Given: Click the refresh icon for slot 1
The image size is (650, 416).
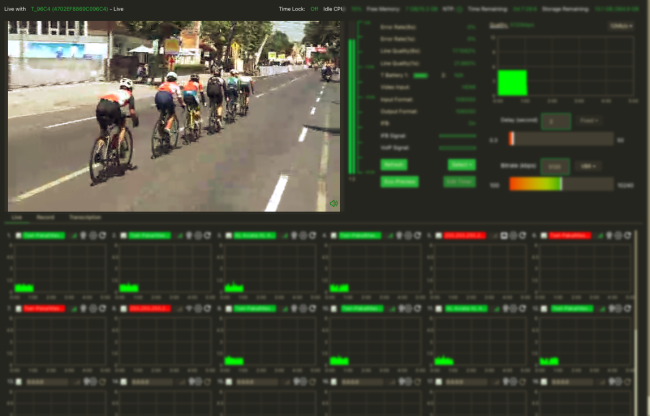Looking at the screenshot, I should [102, 235].
